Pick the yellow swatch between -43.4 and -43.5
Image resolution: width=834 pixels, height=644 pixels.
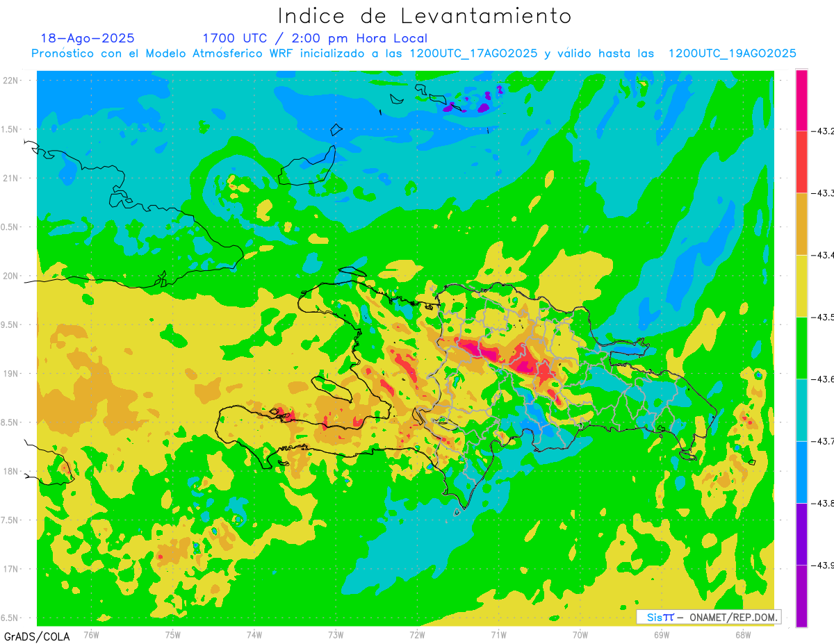click(x=801, y=286)
